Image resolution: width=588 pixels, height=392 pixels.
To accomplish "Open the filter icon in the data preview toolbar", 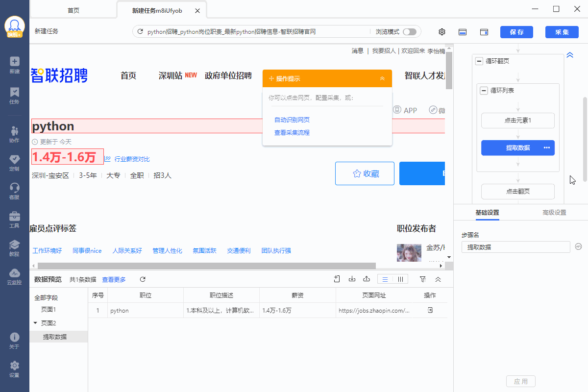I will click(423, 279).
